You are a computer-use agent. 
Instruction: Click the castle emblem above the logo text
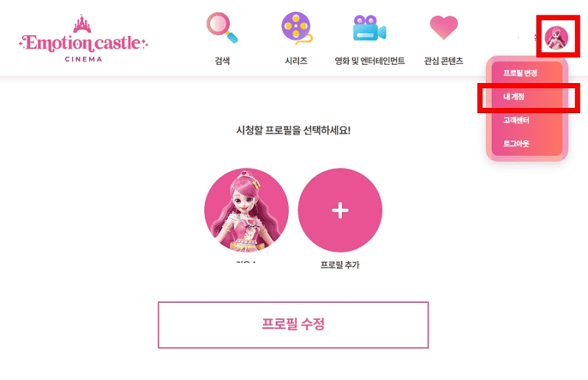82,24
